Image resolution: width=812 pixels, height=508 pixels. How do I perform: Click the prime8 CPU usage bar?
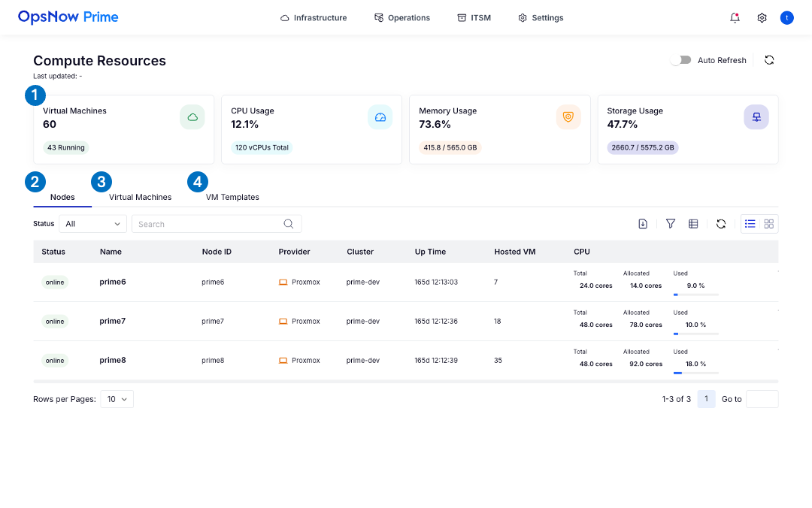point(695,372)
